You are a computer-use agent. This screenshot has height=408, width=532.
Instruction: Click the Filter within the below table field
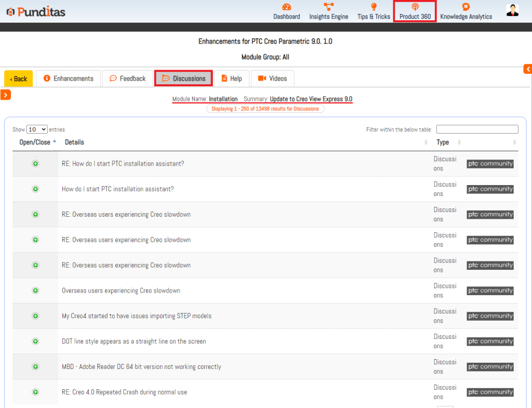477,129
